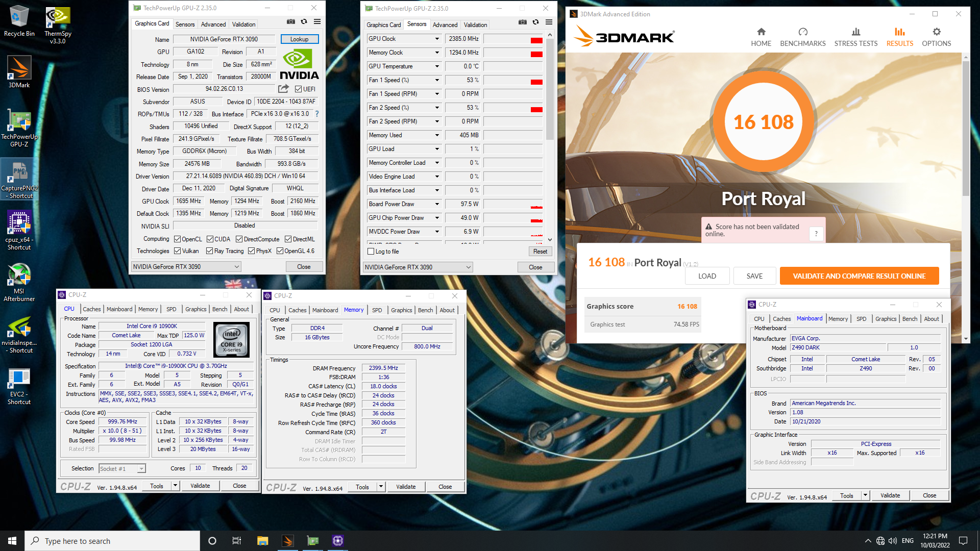Viewport: 980px width, 551px height.
Task: Open 3DMark RESULTS tab
Action: click(899, 37)
